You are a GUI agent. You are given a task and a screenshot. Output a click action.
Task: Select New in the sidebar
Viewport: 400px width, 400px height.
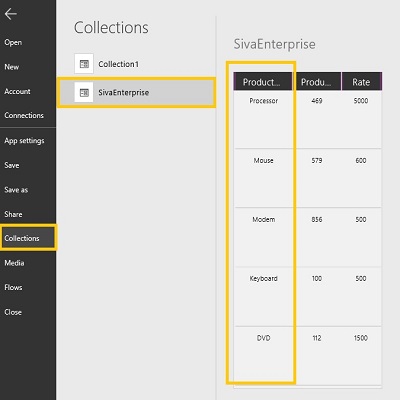pyautogui.click(x=12, y=67)
